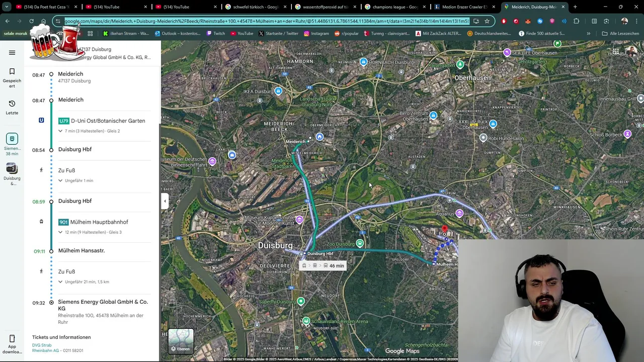Open the r/popular bookmark
Viewport: 644px width, 362px height.
point(347,33)
